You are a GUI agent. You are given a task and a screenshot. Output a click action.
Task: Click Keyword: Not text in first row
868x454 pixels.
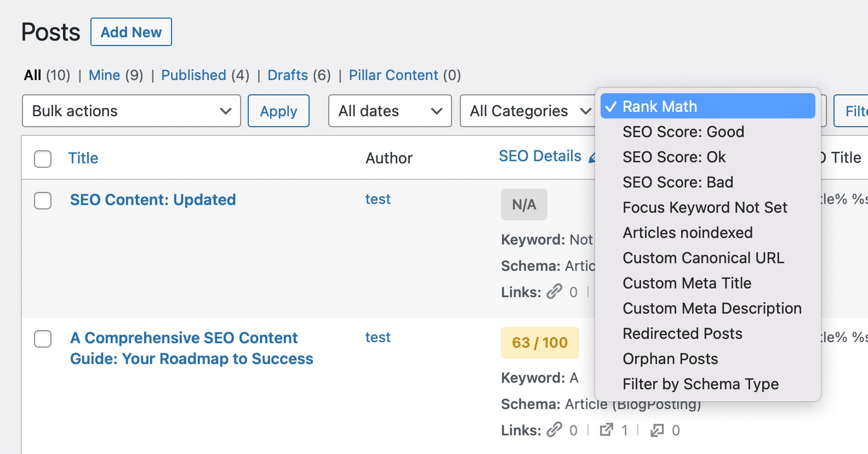[x=547, y=240]
